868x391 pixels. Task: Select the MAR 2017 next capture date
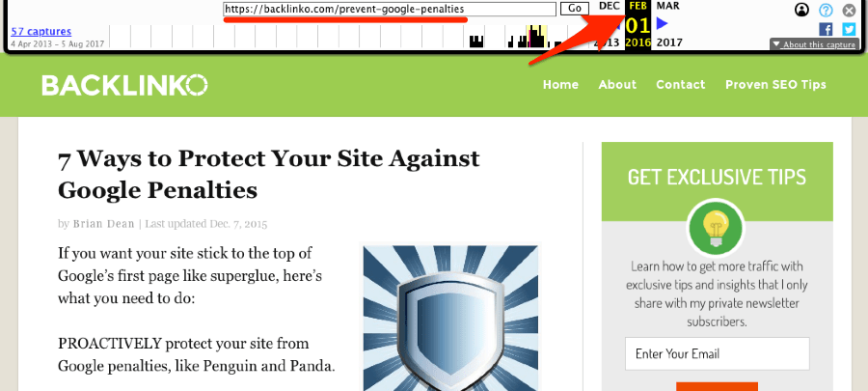668,24
